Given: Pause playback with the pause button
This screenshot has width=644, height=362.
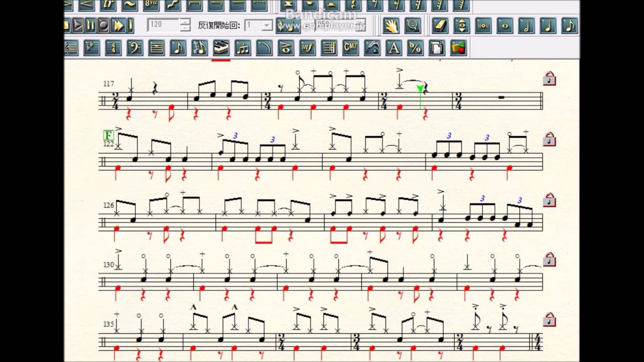Looking at the screenshot, I should tap(91, 25).
